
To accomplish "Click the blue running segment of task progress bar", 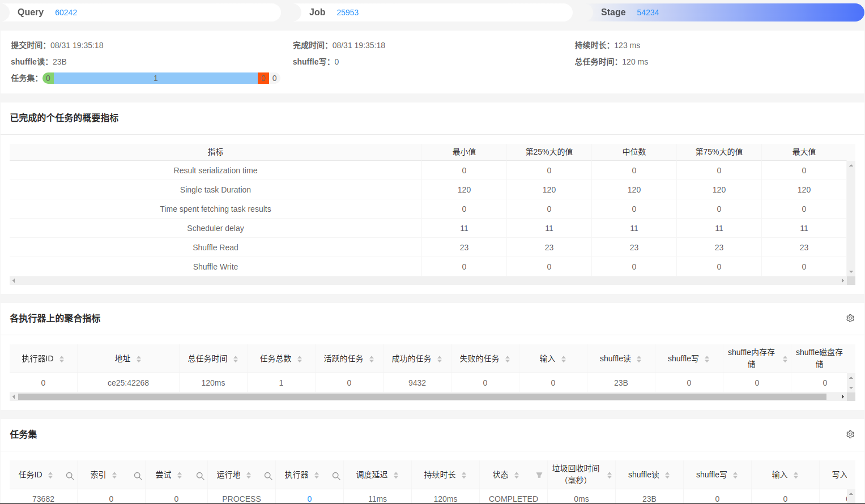I will pyautogui.click(x=156, y=78).
